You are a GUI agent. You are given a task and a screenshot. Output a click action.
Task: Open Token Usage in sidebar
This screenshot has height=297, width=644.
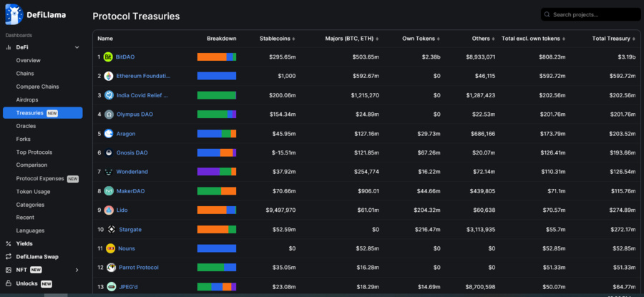tap(33, 192)
